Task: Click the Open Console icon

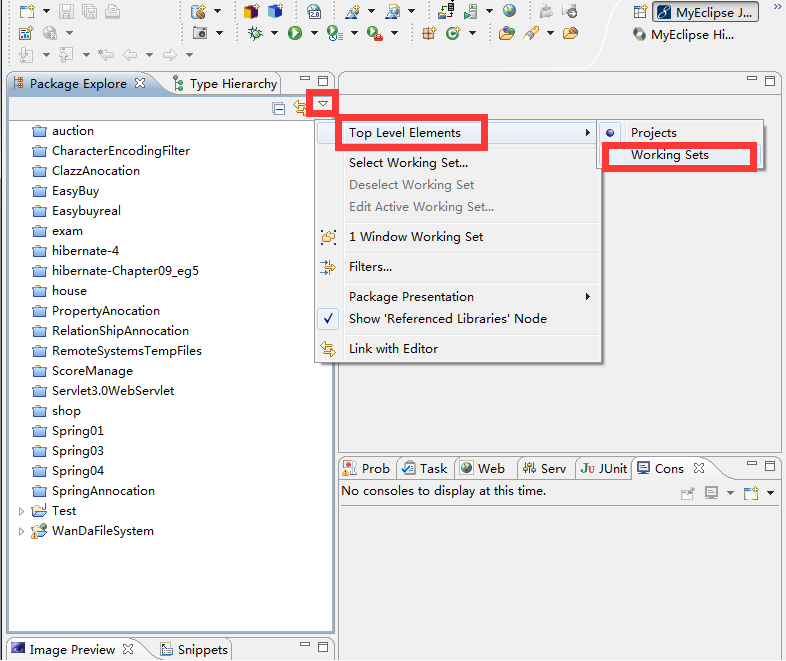Action: point(751,493)
